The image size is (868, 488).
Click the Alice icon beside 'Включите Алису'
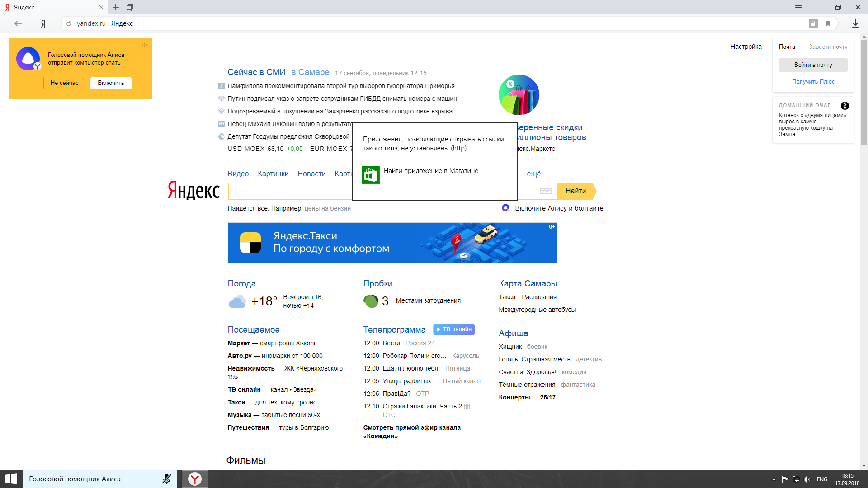505,208
